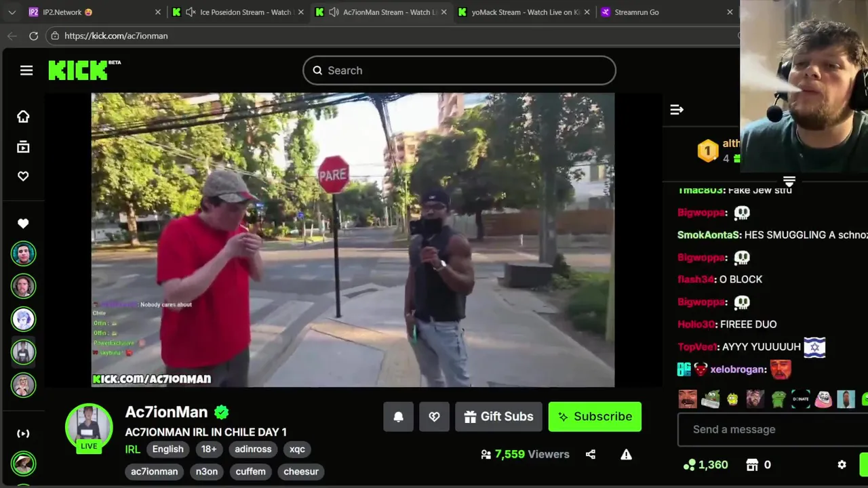
Task: Click the number 1 gifter rank badge
Action: 708,150
